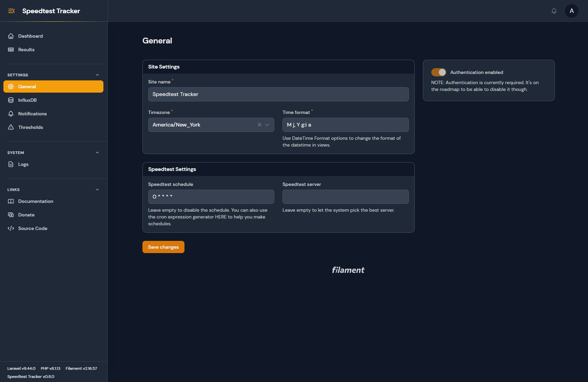Click the PHP v8.1.13 version text
The width and height of the screenshot is (588, 382).
[51, 368]
